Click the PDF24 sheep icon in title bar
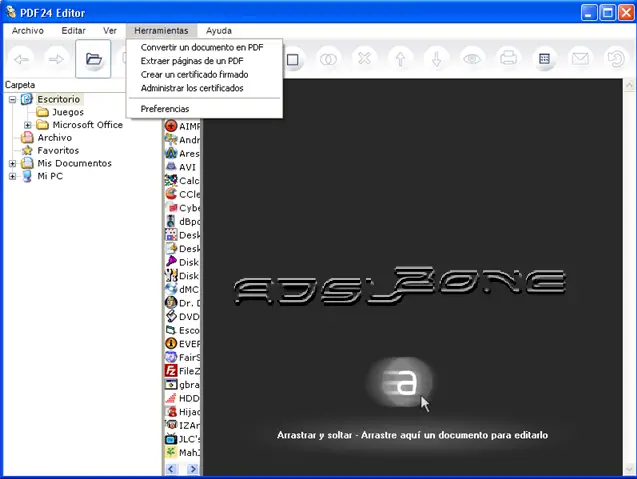This screenshot has height=479, width=637. 11,13
